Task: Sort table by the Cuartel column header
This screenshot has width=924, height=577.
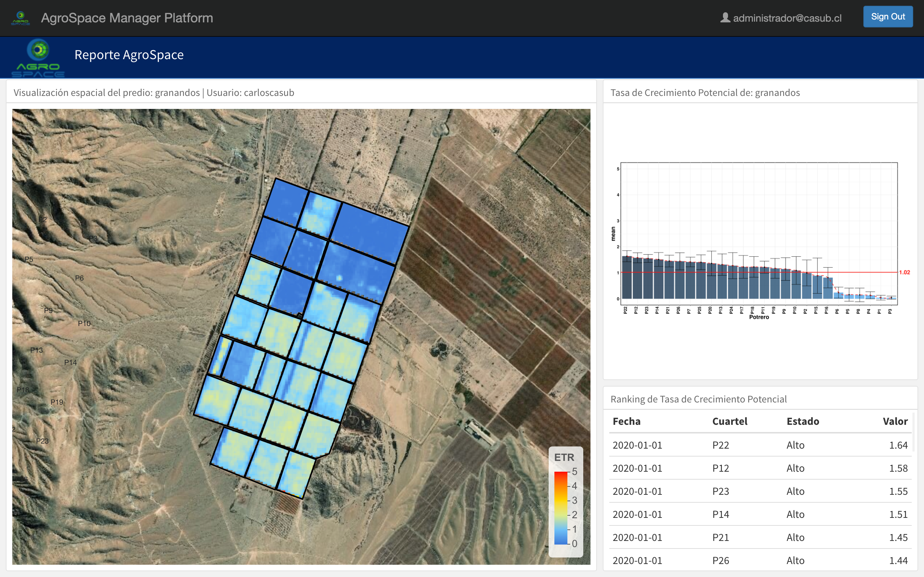Action: tap(729, 421)
